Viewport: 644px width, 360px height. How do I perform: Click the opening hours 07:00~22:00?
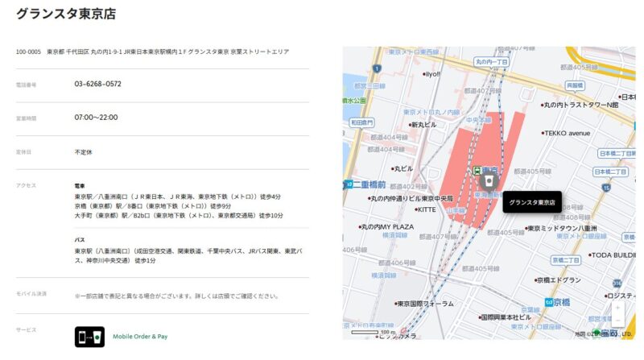point(96,118)
